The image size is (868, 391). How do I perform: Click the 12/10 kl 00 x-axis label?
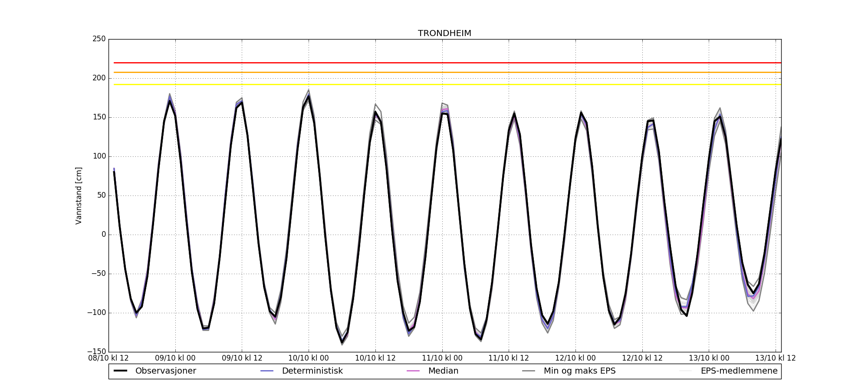(x=575, y=358)
